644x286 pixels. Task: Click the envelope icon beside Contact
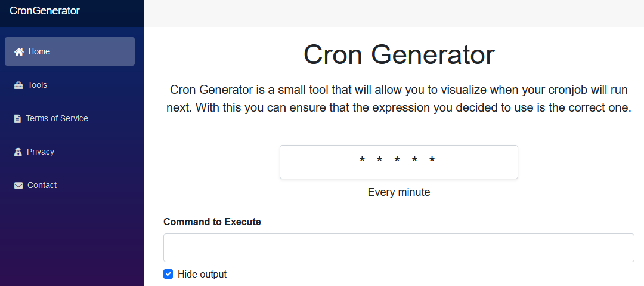point(18,186)
